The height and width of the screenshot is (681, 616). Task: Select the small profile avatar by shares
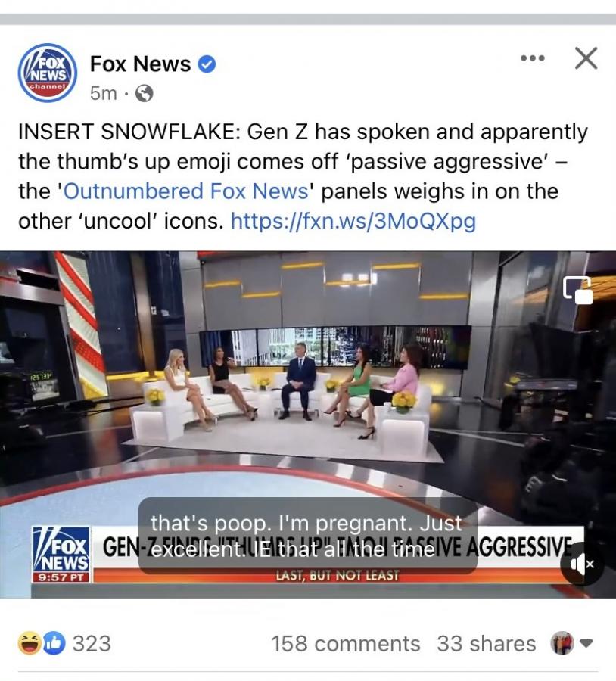click(x=562, y=643)
